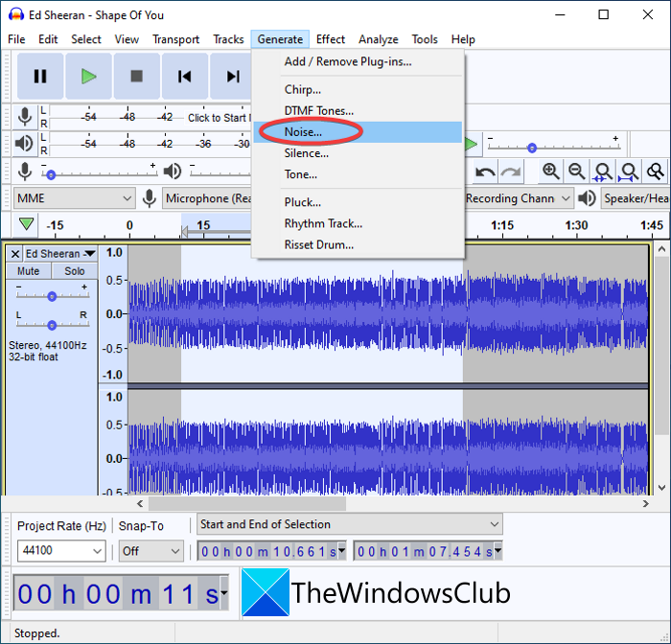This screenshot has height=644, width=671.
Task: Click the Redo arrow icon
Action: pyautogui.click(x=511, y=172)
